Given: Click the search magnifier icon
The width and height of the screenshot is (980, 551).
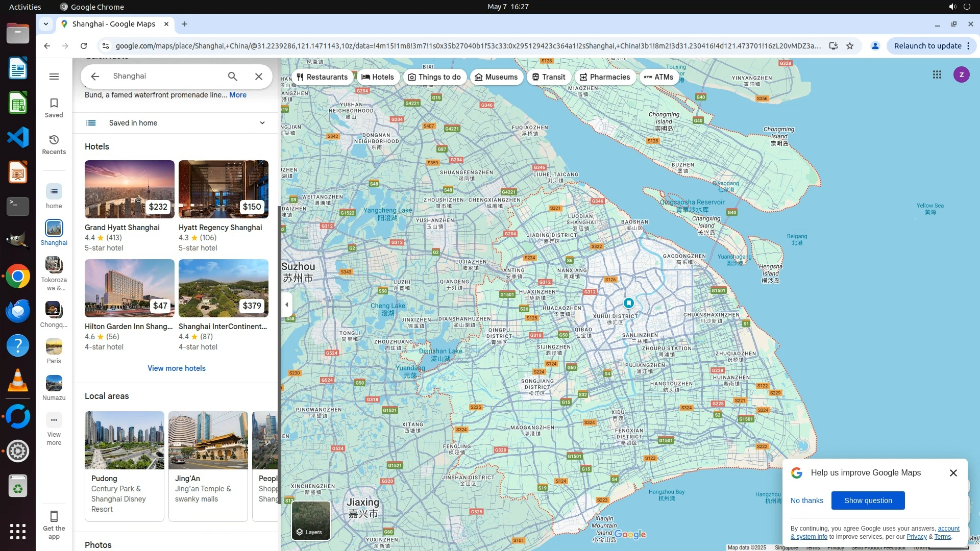Looking at the screenshot, I should pyautogui.click(x=233, y=77).
